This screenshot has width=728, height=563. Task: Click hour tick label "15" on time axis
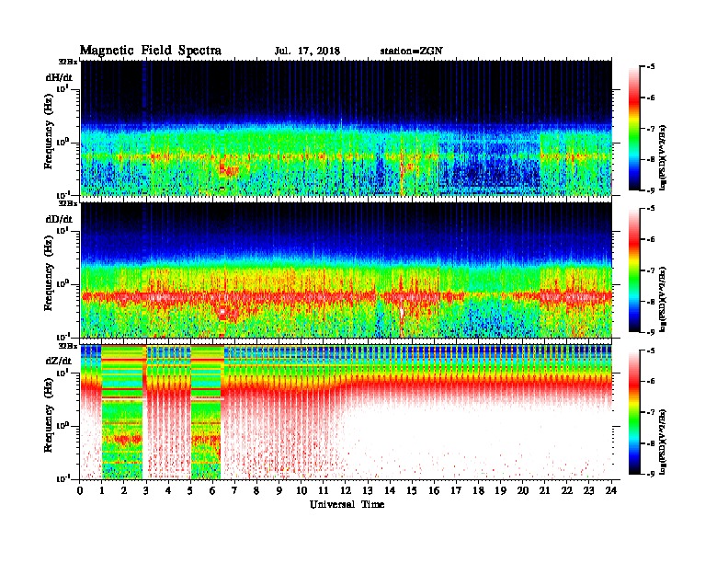click(413, 490)
